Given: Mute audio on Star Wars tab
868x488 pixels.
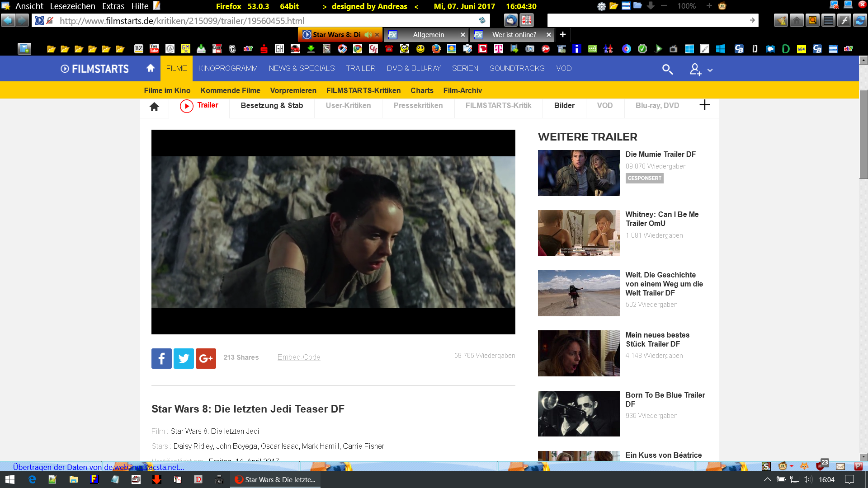Looking at the screenshot, I should click(368, 35).
